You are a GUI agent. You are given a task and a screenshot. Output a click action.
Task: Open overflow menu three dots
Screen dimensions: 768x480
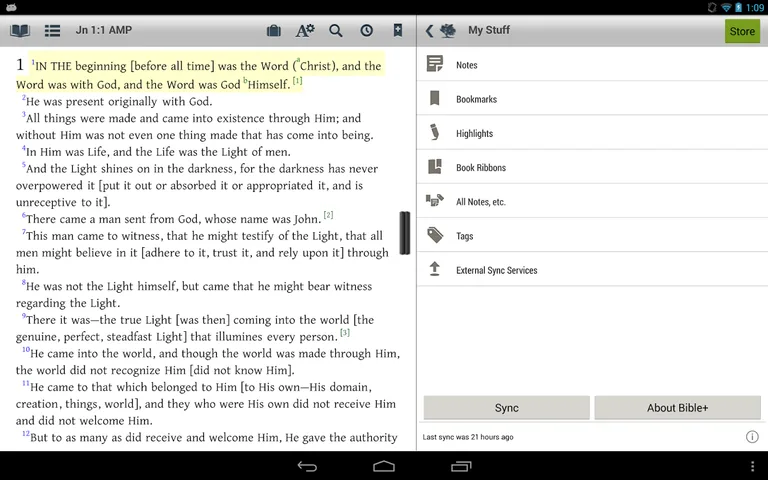tap(752, 466)
